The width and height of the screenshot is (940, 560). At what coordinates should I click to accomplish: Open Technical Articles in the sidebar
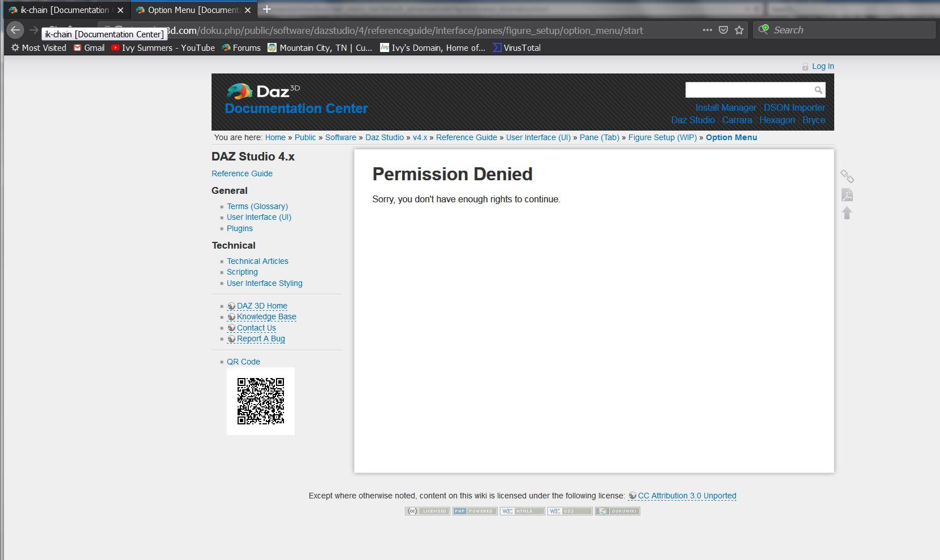tap(257, 261)
